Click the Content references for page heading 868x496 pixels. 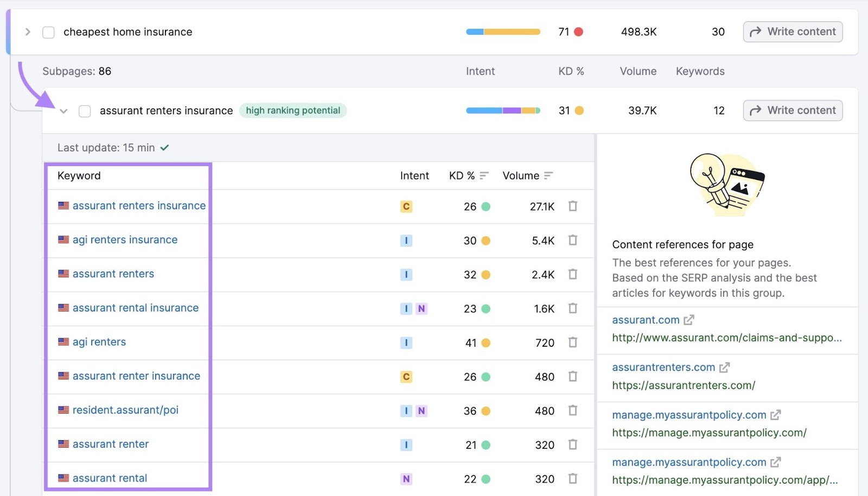pos(682,244)
